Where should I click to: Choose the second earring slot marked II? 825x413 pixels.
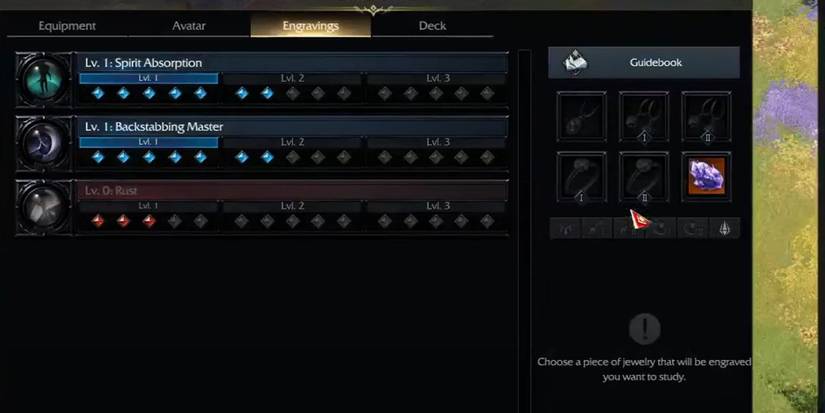707,116
